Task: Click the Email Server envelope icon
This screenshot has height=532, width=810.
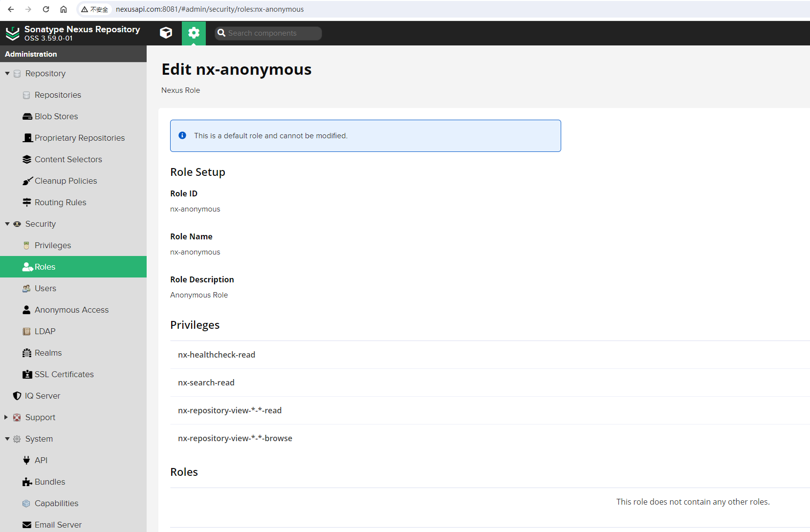Action: (x=27, y=525)
